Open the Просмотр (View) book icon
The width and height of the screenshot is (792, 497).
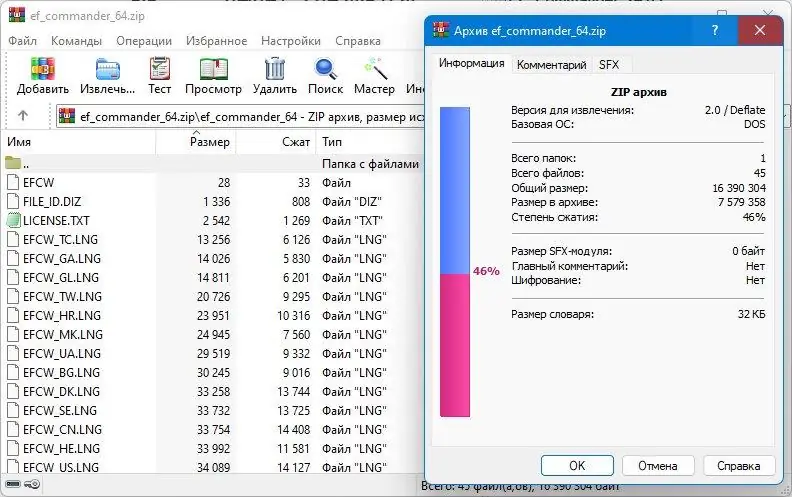click(x=214, y=69)
